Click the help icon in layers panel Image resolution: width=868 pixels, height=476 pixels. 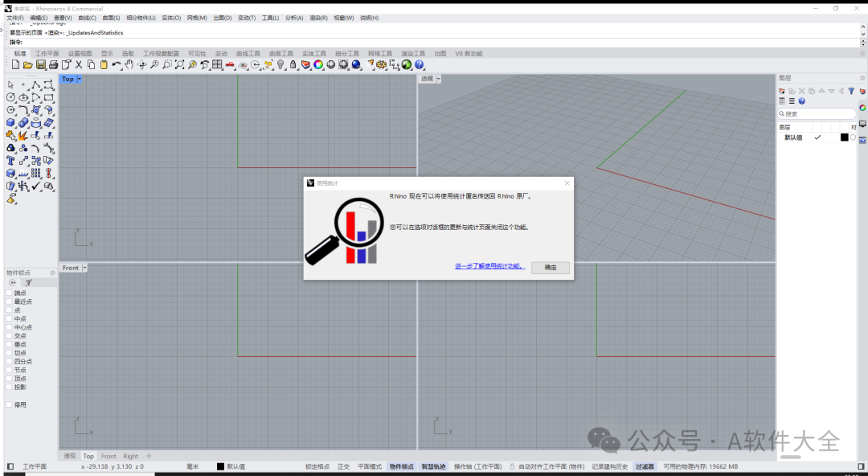(x=801, y=101)
